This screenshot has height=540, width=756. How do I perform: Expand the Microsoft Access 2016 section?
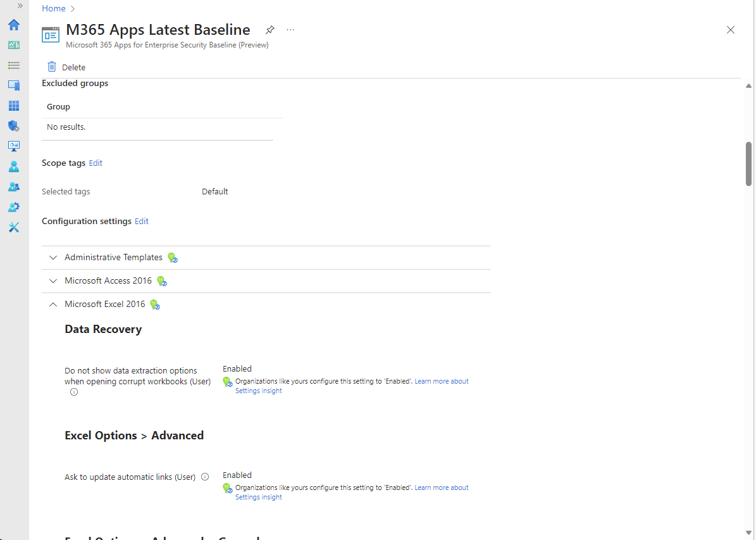coord(53,280)
